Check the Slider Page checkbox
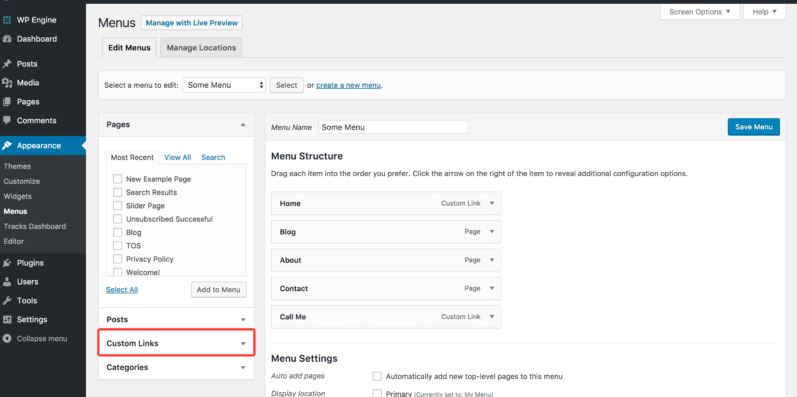Screen dimensions: 797x397 click(117, 205)
